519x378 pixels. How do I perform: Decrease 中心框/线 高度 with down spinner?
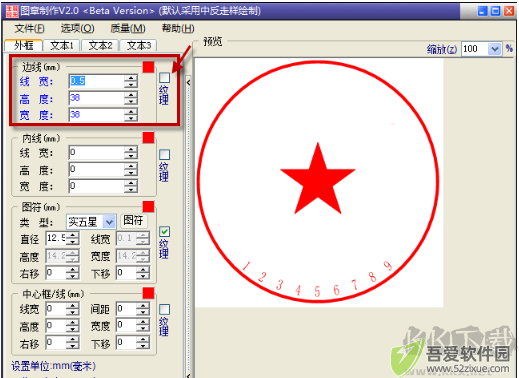(72, 329)
